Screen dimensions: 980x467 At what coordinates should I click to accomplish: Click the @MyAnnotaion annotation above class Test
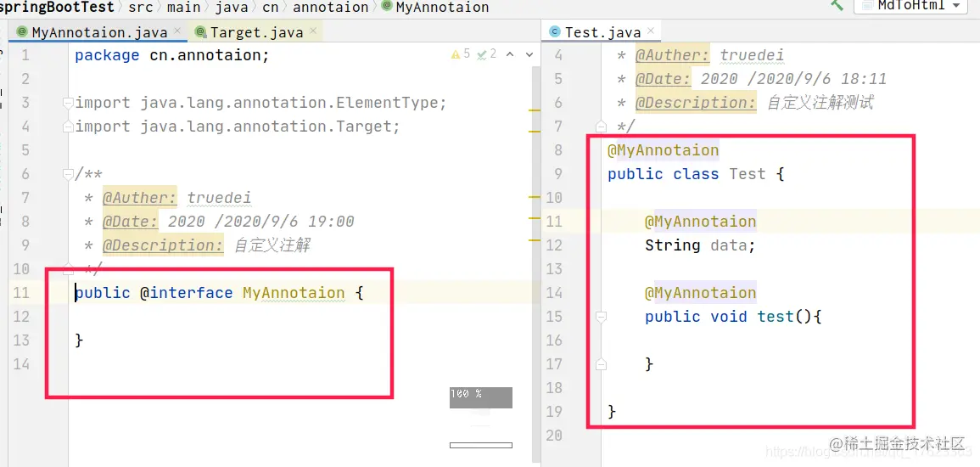pyautogui.click(x=664, y=150)
